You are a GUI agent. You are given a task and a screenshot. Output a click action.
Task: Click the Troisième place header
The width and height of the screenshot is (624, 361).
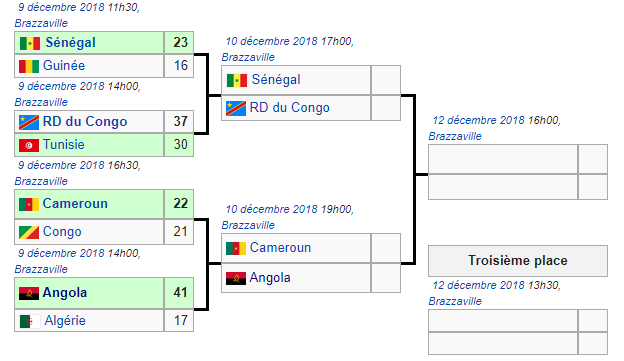tap(518, 261)
